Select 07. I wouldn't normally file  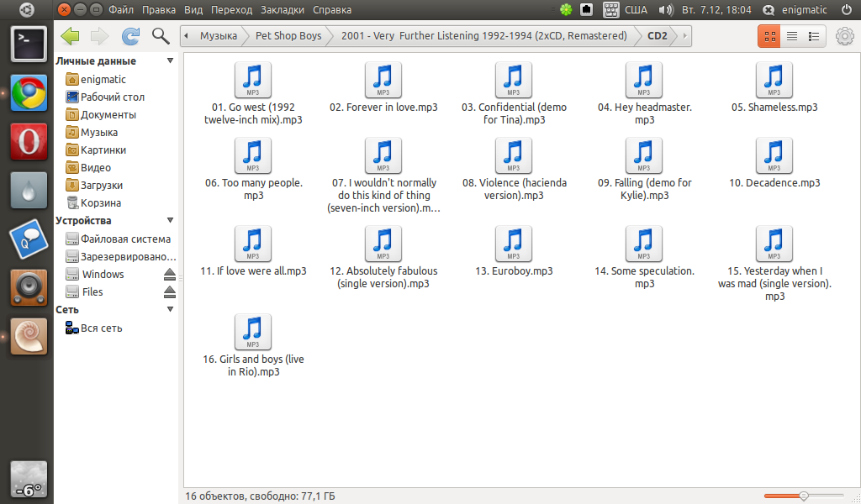383,176
